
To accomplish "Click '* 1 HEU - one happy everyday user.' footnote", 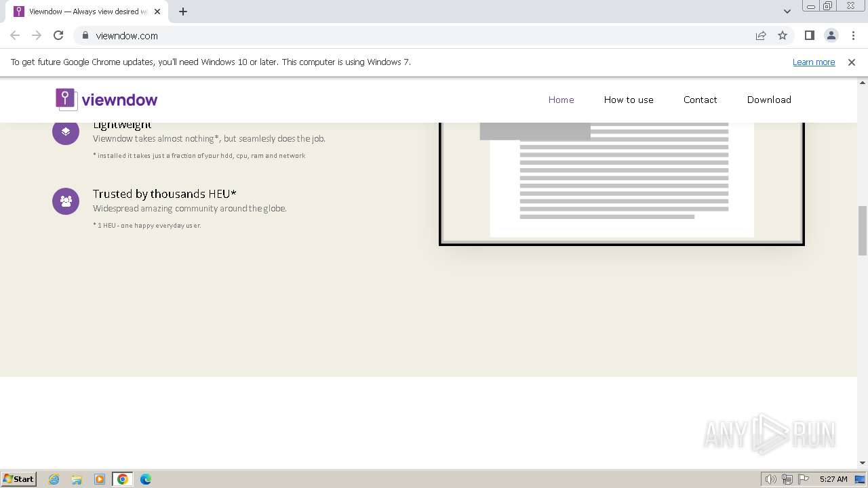I will pos(147,226).
